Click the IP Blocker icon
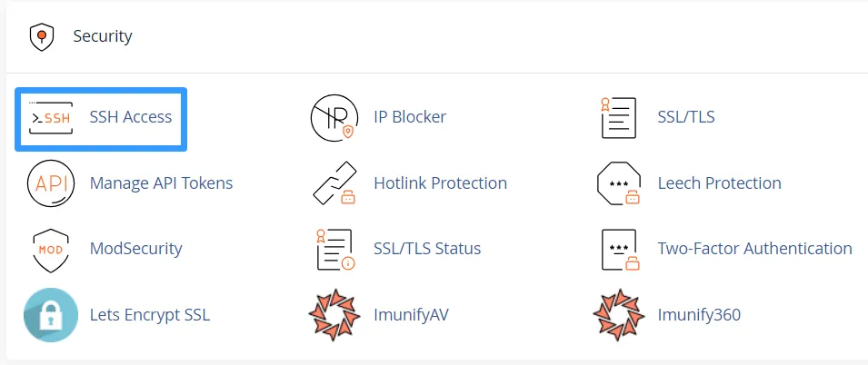Screen dimensions: 868x365 pos(334,118)
